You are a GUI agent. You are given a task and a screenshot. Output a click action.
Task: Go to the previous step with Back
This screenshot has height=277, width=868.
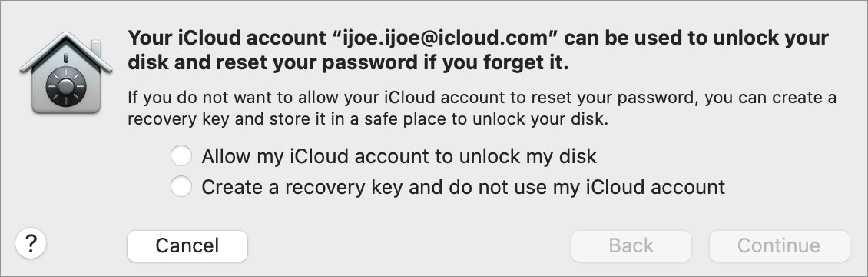(631, 245)
